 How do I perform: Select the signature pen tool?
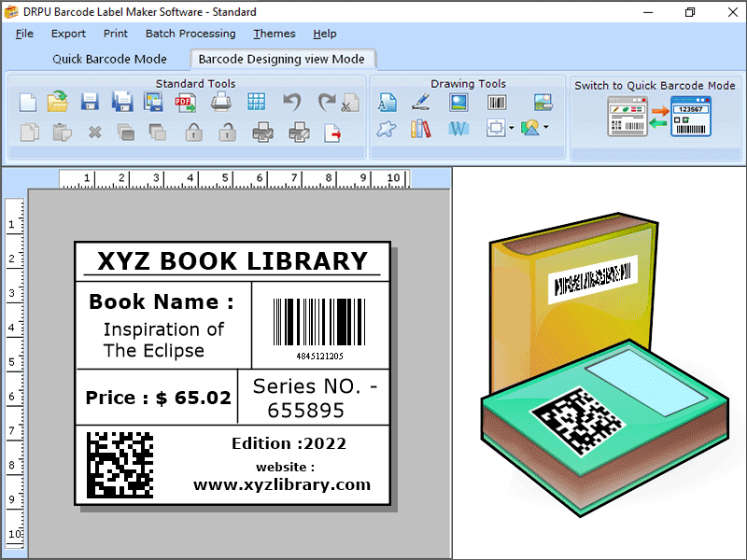pyautogui.click(x=421, y=102)
